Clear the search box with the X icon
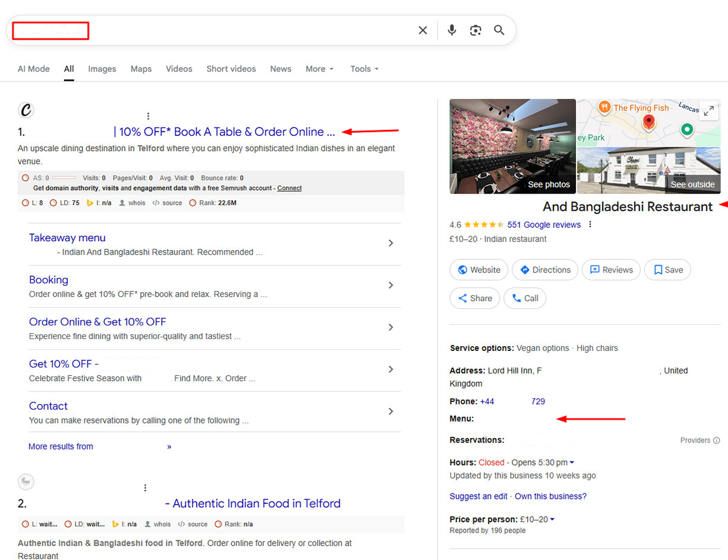The width and height of the screenshot is (728, 560). coord(423,30)
